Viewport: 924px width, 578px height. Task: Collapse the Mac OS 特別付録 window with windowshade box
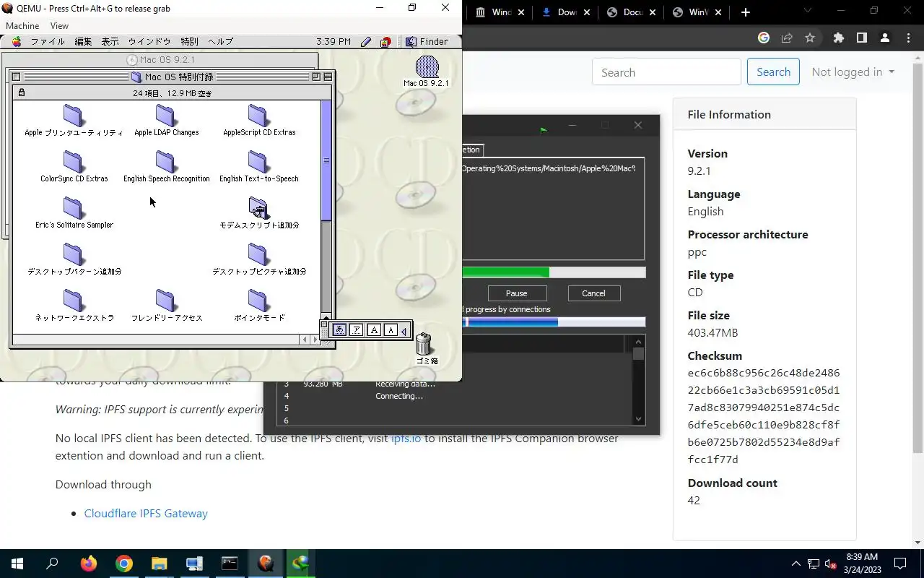coord(328,77)
